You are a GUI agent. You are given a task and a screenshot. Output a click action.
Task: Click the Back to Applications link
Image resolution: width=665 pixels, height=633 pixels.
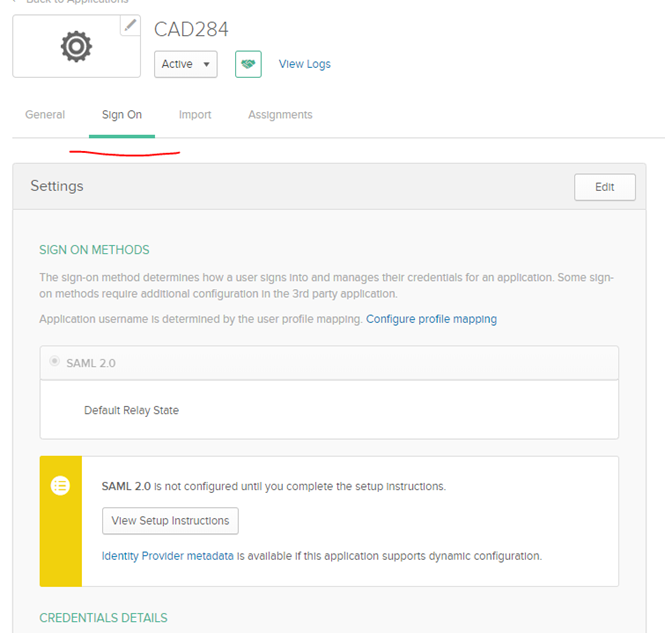76,2
